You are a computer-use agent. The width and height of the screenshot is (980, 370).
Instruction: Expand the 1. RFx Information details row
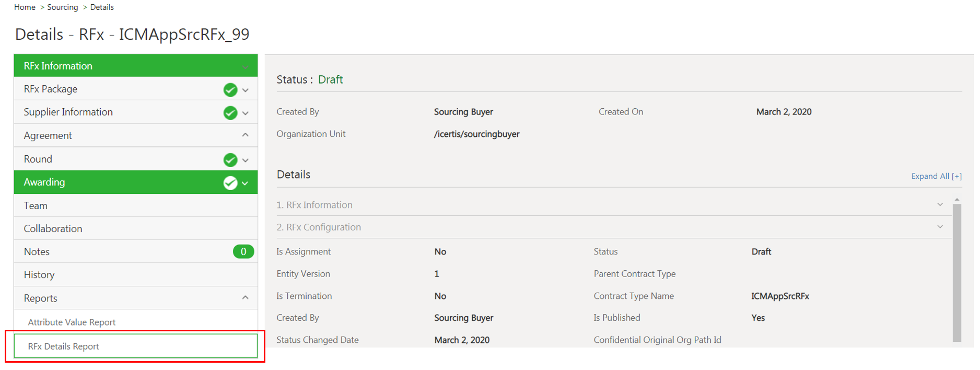[940, 205]
